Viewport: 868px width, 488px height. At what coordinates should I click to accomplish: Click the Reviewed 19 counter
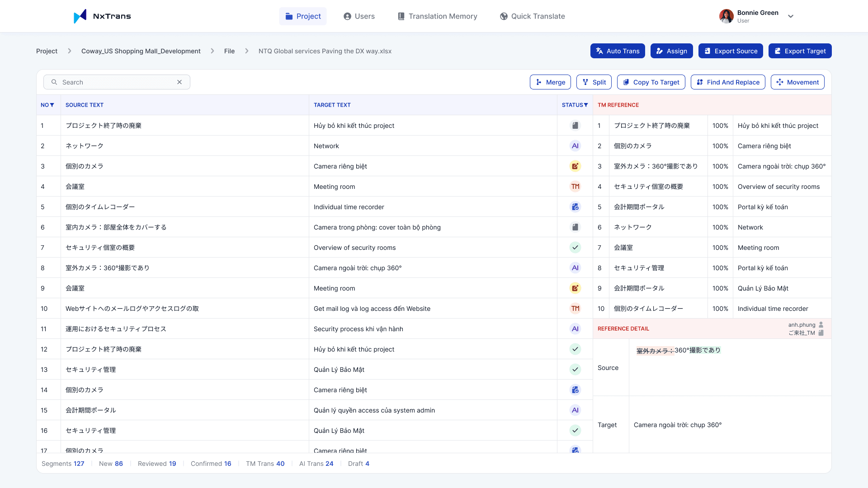(x=157, y=464)
